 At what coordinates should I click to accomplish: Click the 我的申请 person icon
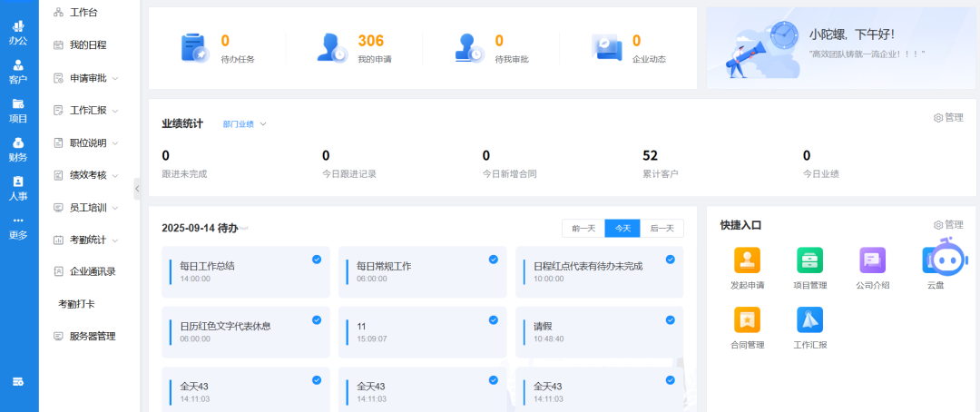click(x=331, y=47)
